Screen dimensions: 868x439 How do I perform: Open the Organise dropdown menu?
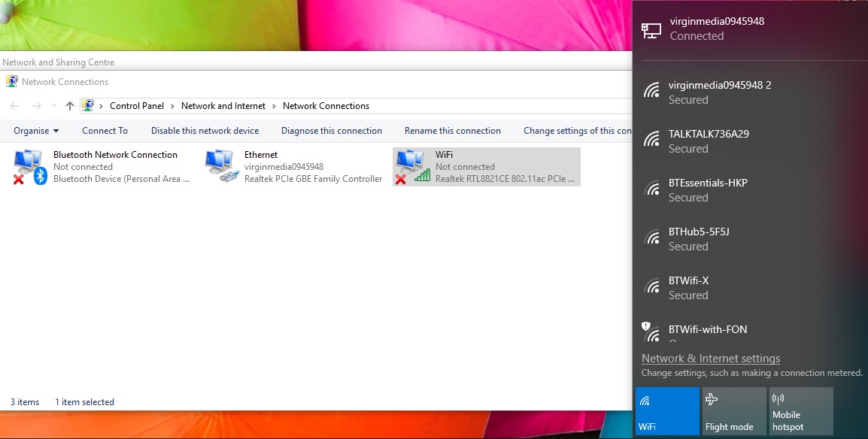pyautogui.click(x=37, y=131)
